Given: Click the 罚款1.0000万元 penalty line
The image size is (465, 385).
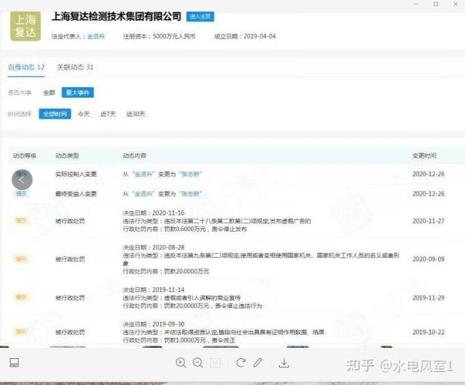Looking at the screenshot, I should point(179,340).
